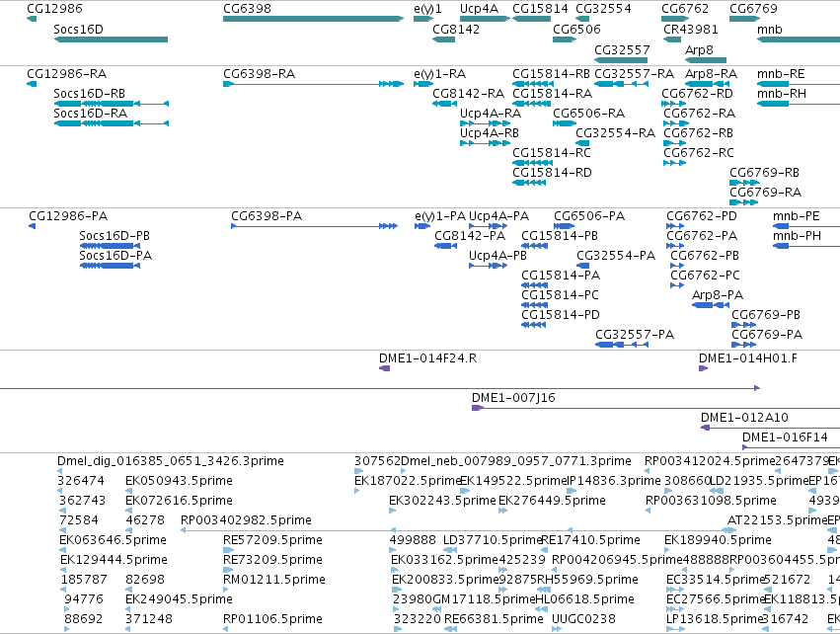Viewport: 840px width, 634px height.
Task: Select the mnb gene label
Action: click(x=770, y=29)
